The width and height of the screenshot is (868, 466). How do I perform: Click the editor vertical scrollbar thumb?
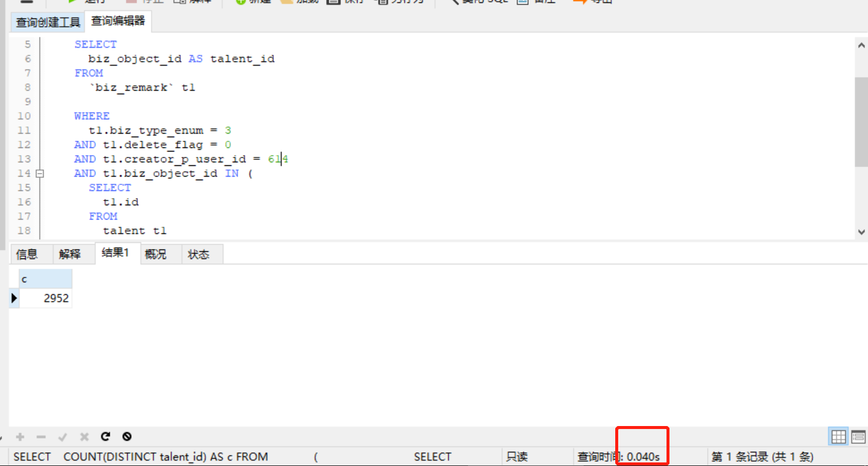[x=861, y=122]
